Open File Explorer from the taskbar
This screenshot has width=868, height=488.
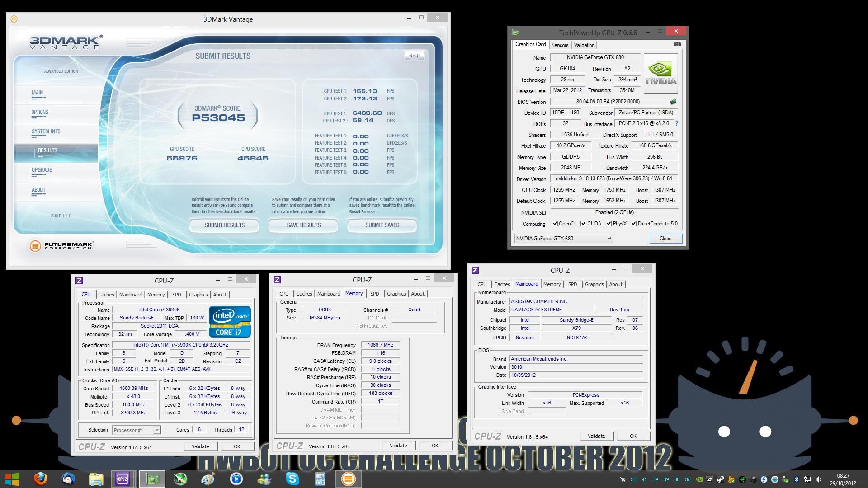[96, 479]
